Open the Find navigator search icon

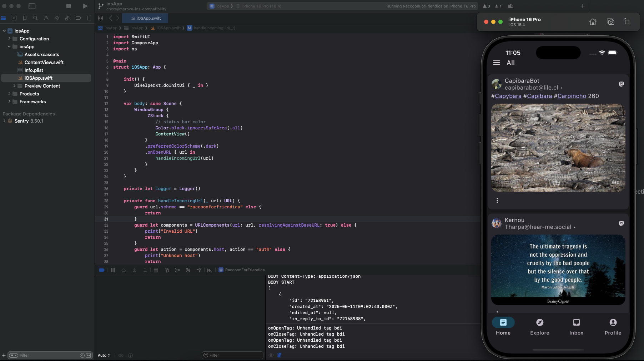[x=35, y=18]
